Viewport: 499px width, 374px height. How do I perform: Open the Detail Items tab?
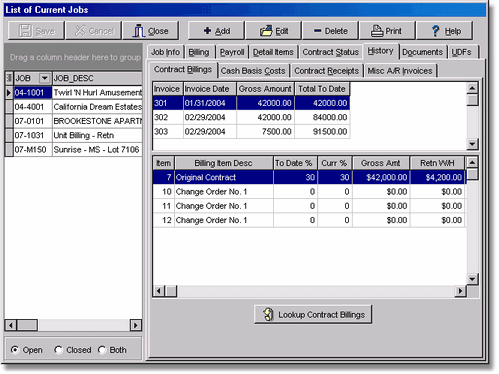click(273, 52)
